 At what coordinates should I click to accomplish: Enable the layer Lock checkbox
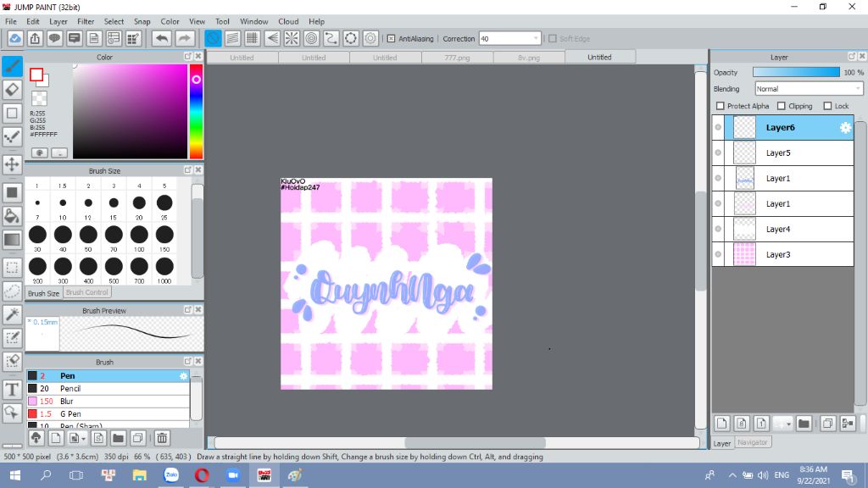pyautogui.click(x=827, y=106)
